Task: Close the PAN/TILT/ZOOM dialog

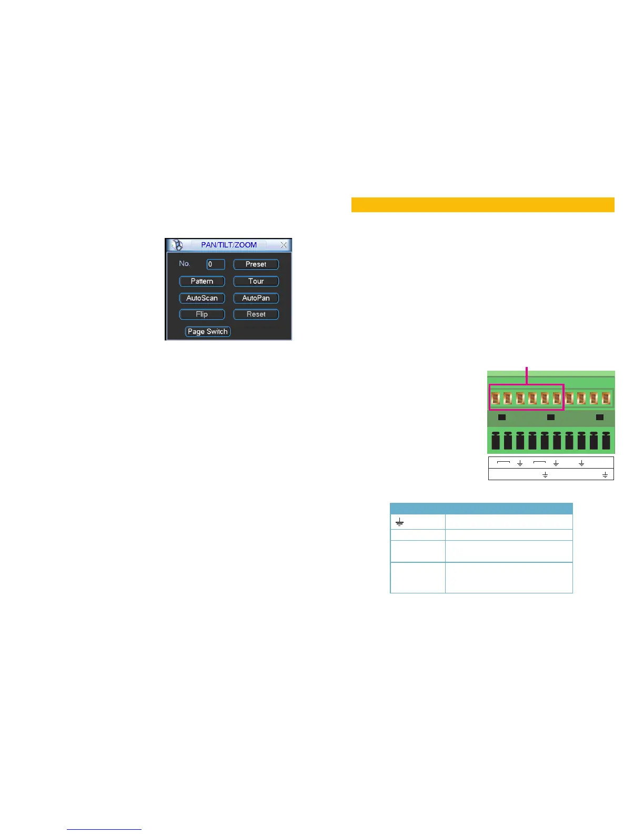Action: (x=284, y=245)
